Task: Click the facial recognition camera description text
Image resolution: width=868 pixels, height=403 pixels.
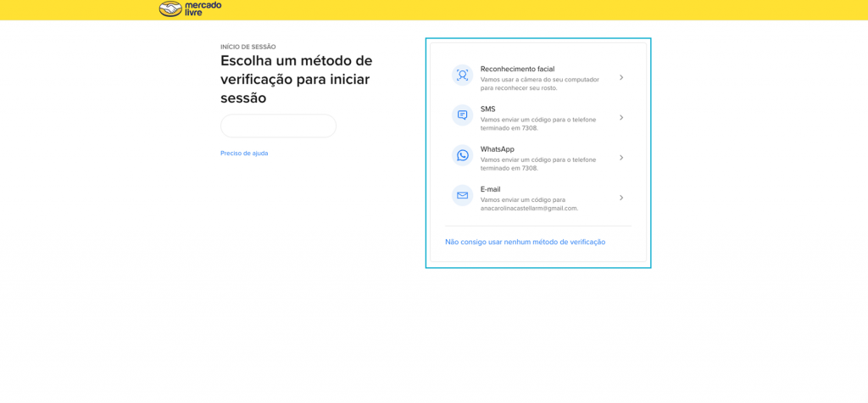Action: click(x=540, y=84)
